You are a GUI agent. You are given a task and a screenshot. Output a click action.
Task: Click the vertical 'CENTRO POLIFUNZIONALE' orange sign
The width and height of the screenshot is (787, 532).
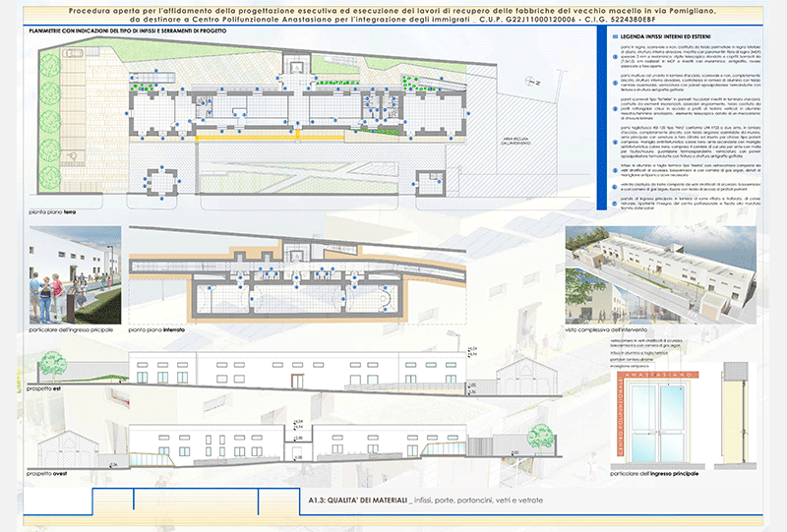[621, 417]
